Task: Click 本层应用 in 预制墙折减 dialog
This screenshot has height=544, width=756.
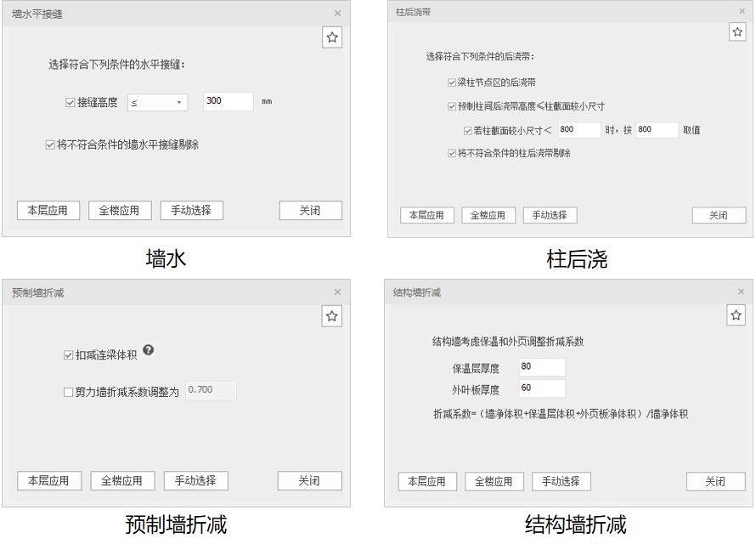Action: point(49,481)
